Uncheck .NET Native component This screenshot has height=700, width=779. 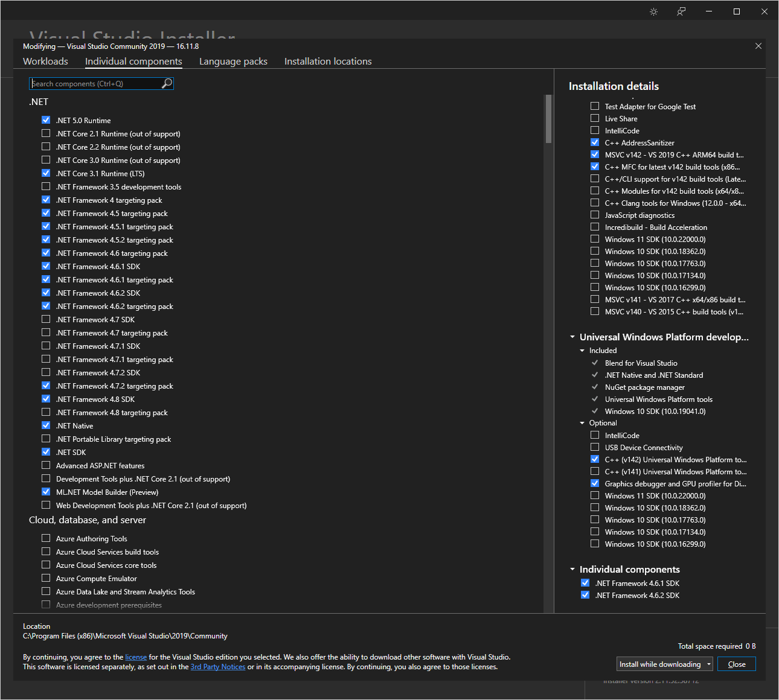pos(46,425)
